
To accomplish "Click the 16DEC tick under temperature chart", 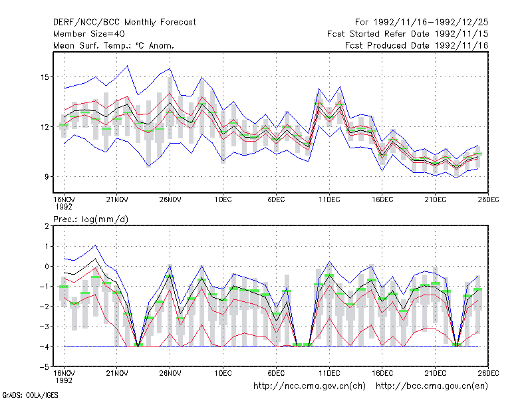I will click(x=382, y=199).
